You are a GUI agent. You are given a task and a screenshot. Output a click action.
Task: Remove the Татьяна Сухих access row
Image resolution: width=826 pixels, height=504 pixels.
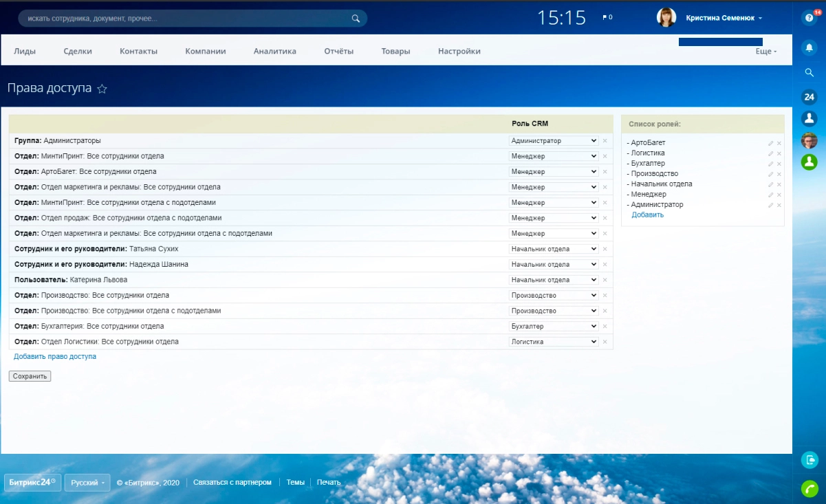tap(605, 249)
